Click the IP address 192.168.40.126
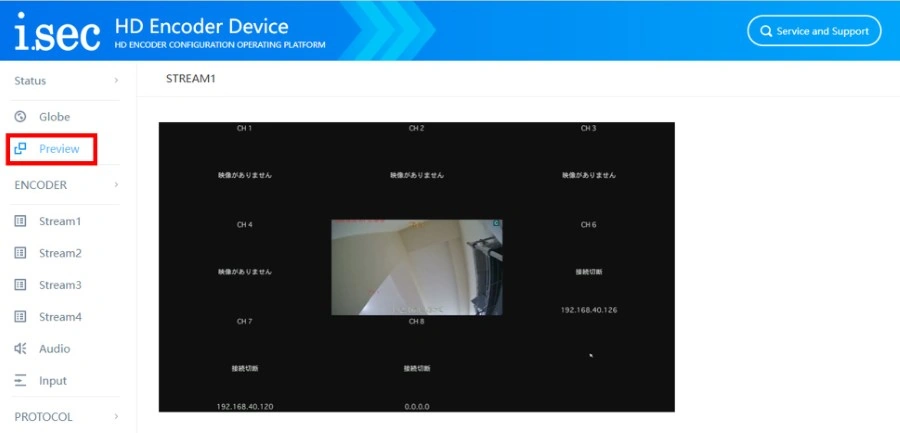Screen dimensions: 900x433 coord(588,310)
